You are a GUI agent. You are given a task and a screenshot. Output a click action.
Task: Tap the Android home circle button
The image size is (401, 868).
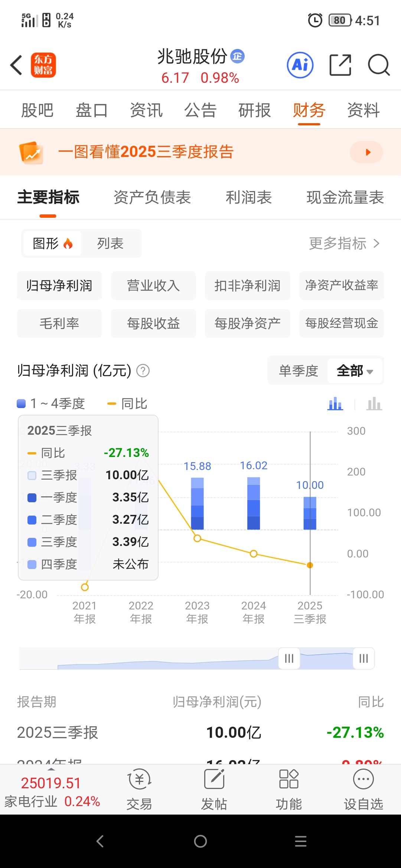click(200, 841)
